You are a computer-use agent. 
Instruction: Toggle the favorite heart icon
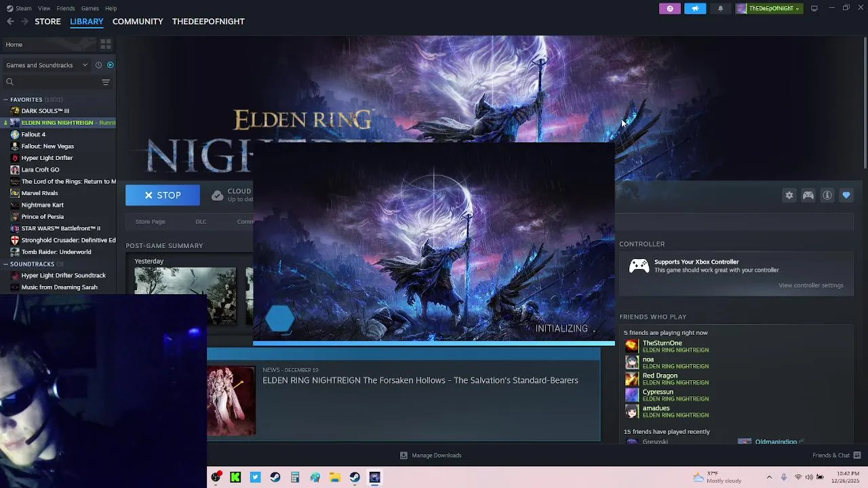(x=846, y=195)
